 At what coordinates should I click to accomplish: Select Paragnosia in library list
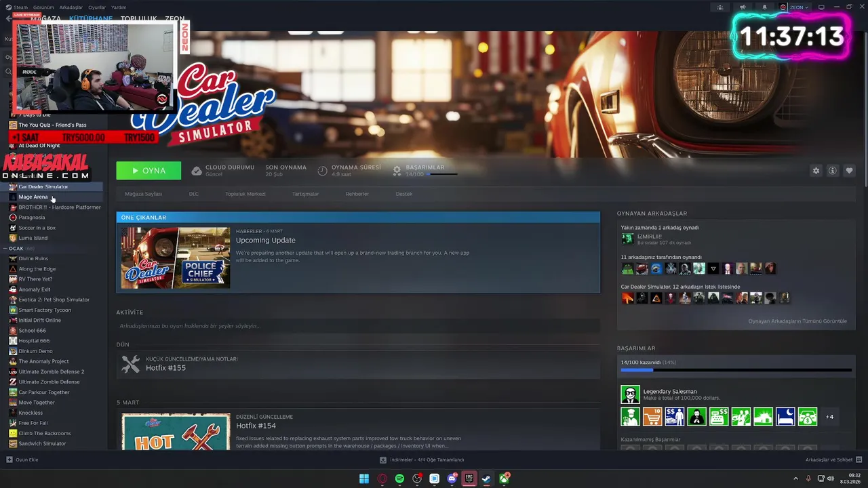click(32, 218)
